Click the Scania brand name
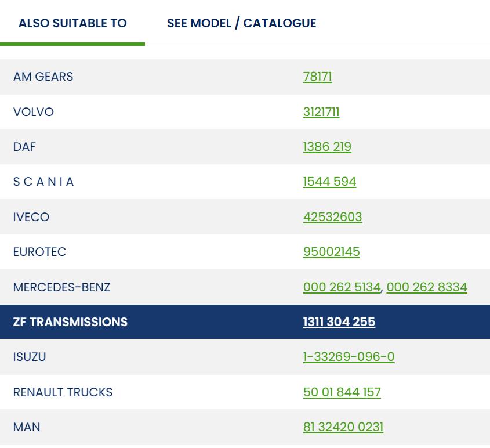This screenshot has height=448, width=490. pyautogui.click(x=43, y=182)
